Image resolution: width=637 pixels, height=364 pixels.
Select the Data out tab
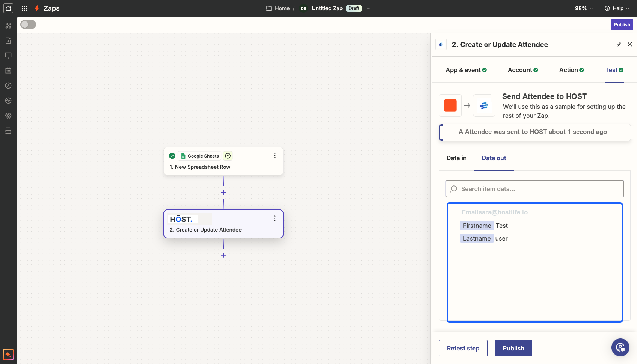point(494,158)
